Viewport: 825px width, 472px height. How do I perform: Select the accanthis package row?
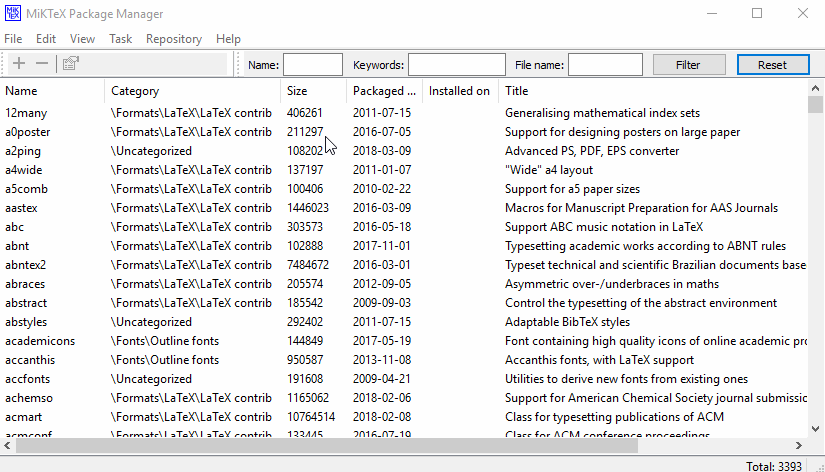tap(404, 359)
